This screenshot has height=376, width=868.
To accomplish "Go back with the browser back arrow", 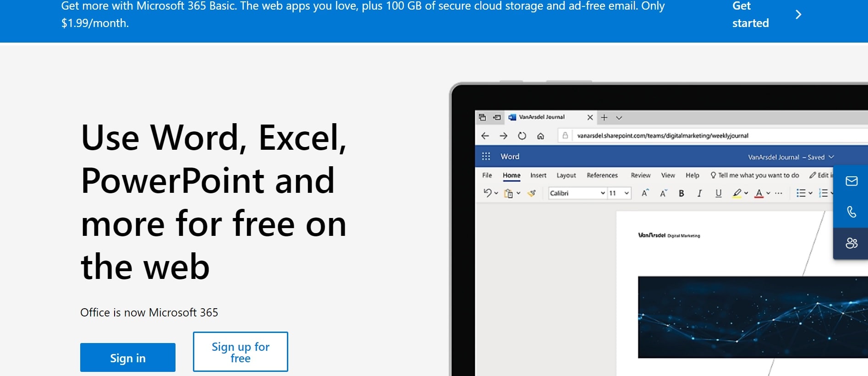I will click(x=485, y=136).
